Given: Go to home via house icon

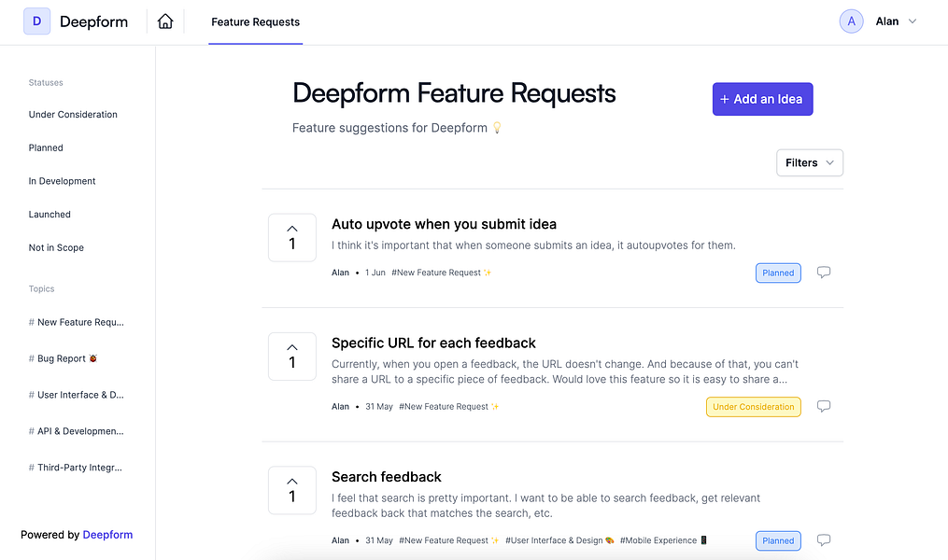Looking at the screenshot, I should 165,21.
